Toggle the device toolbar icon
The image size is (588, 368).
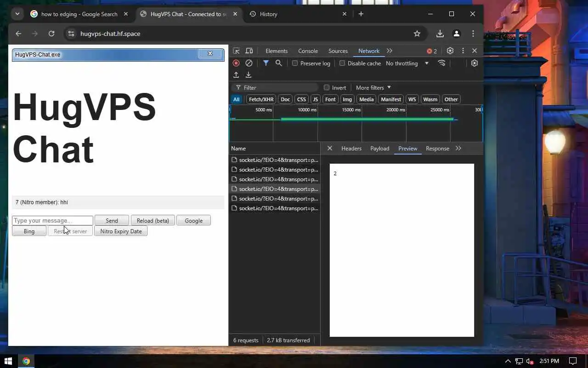click(x=249, y=51)
